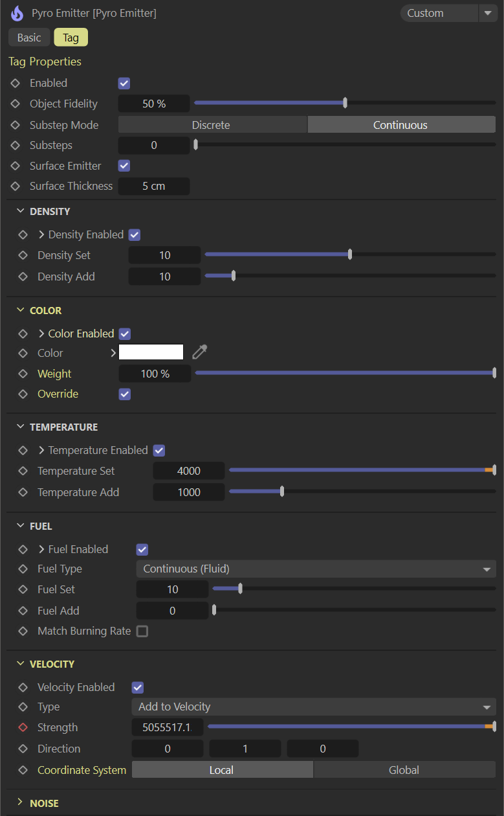Select the Tag tab

tap(71, 38)
